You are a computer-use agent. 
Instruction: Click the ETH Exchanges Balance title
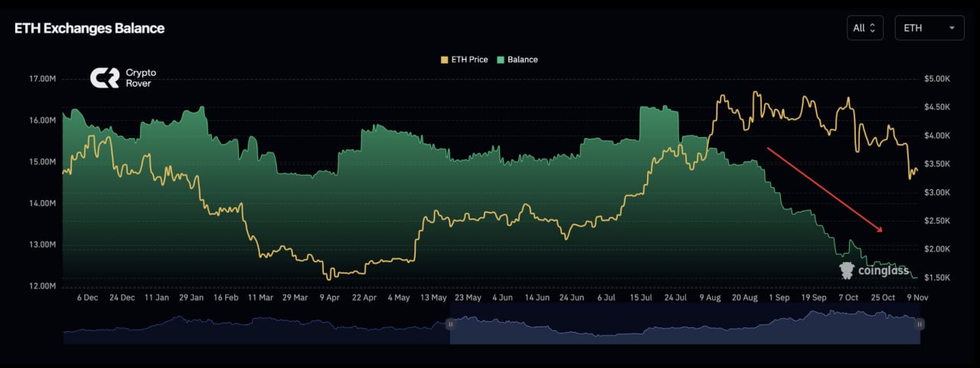pos(90,28)
